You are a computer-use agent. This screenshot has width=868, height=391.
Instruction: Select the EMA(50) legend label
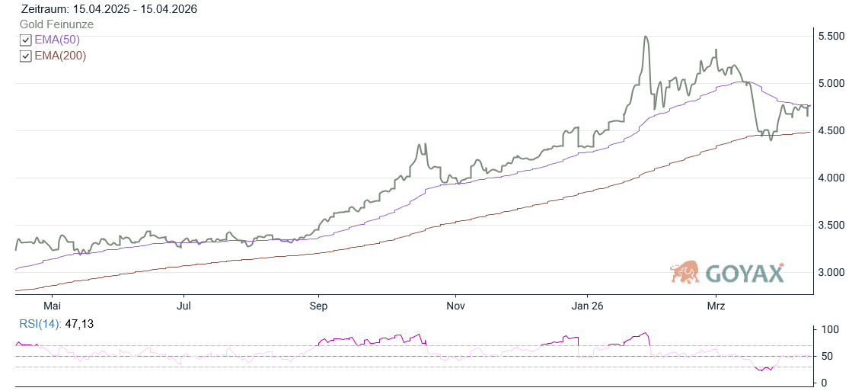pos(57,40)
